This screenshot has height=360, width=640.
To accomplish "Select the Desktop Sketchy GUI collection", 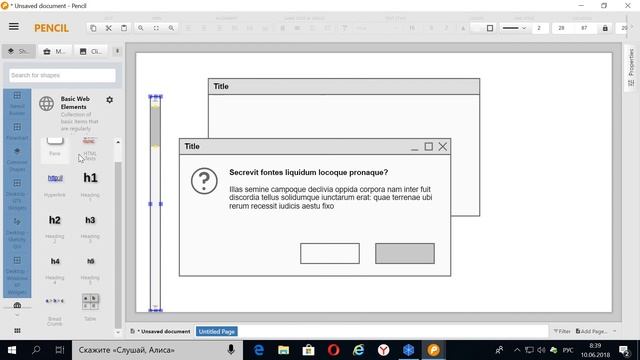I will 17,233.
